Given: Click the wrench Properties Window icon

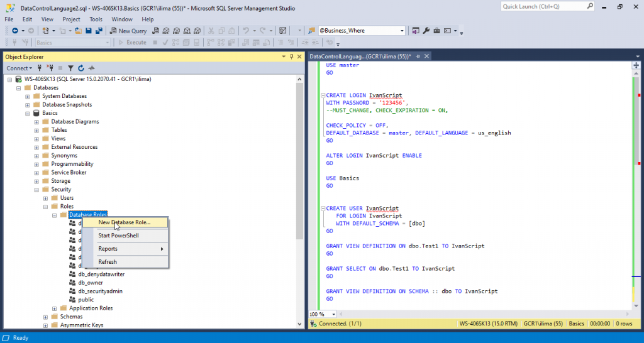Looking at the screenshot, I should point(426,31).
